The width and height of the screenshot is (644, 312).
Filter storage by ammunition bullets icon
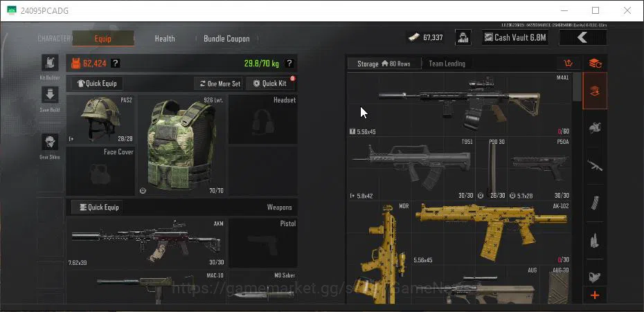(x=595, y=240)
